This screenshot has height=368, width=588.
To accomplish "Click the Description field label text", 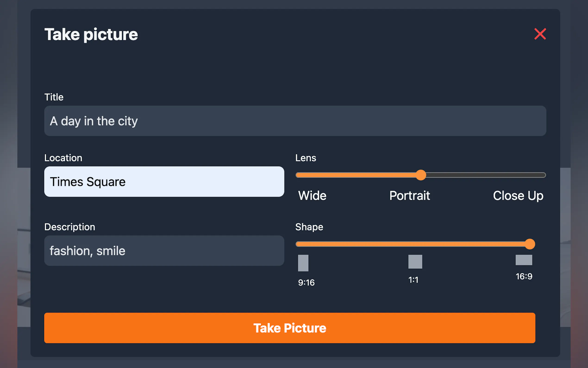I will pyautogui.click(x=69, y=227).
